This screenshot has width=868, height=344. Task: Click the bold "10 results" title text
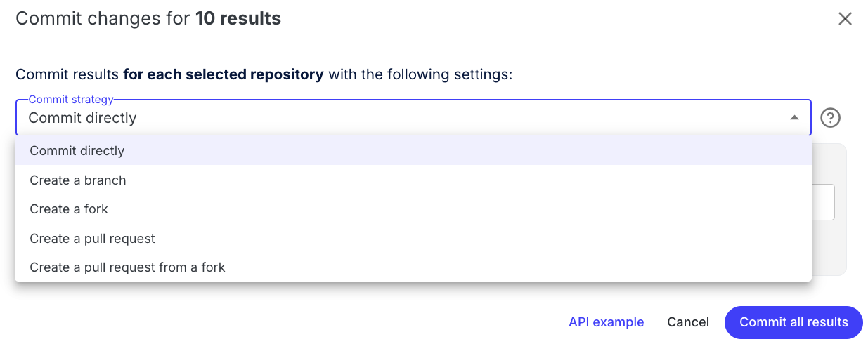238,19
